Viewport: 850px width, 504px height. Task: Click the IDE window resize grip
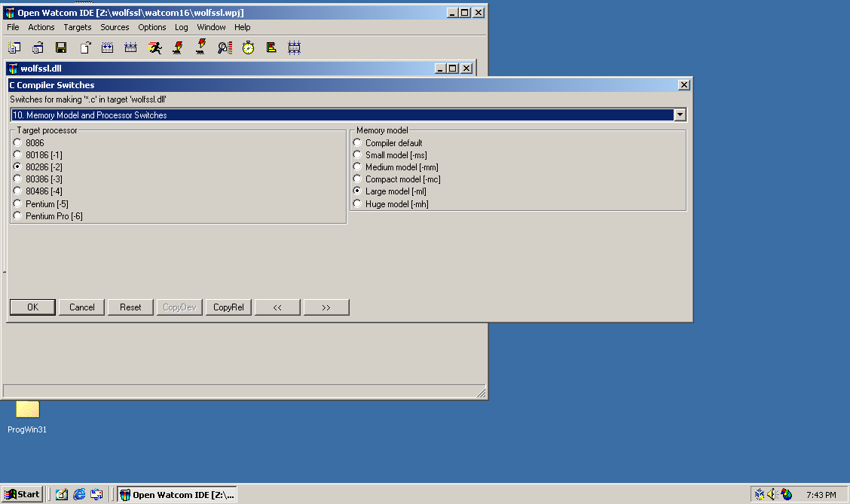[482, 393]
